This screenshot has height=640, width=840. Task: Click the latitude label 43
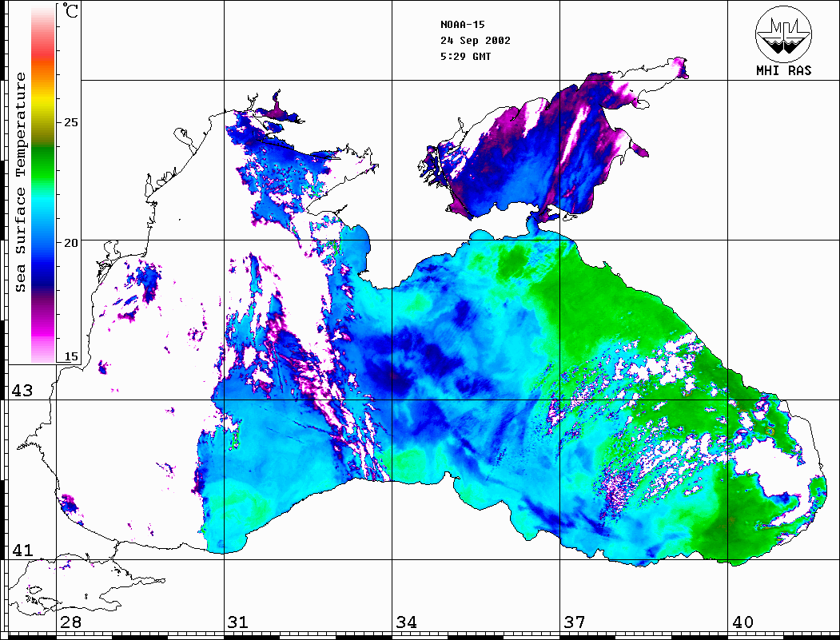pos(22,391)
